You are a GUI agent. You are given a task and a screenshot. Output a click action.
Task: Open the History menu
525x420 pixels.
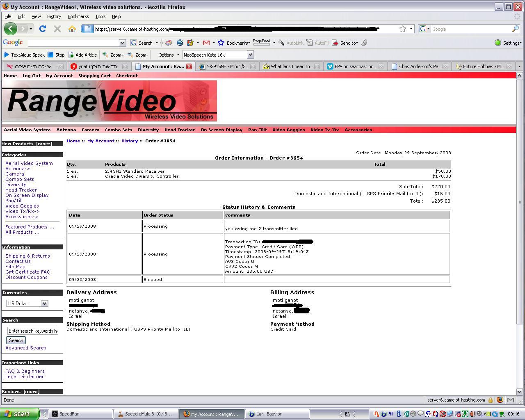[54, 16]
